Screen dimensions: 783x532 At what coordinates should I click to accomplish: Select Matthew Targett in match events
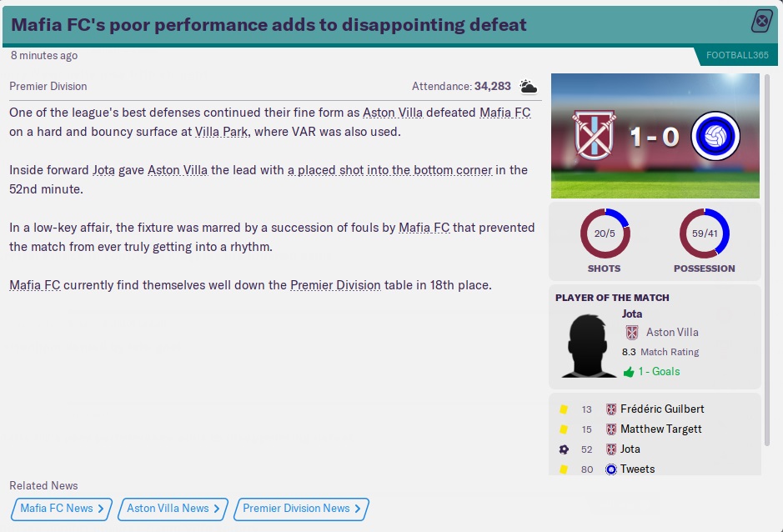pyautogui.click(x=660, y=429)
